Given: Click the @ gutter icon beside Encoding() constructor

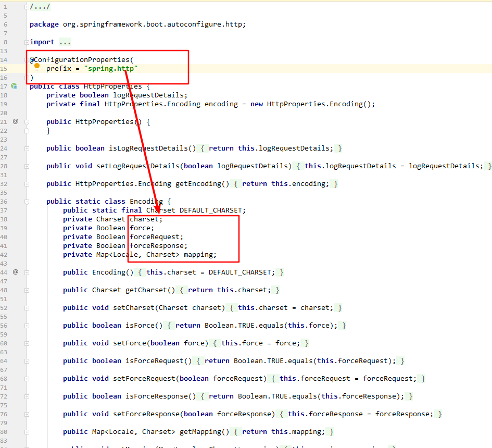Looking at the screenshot, I should (16, 272).
